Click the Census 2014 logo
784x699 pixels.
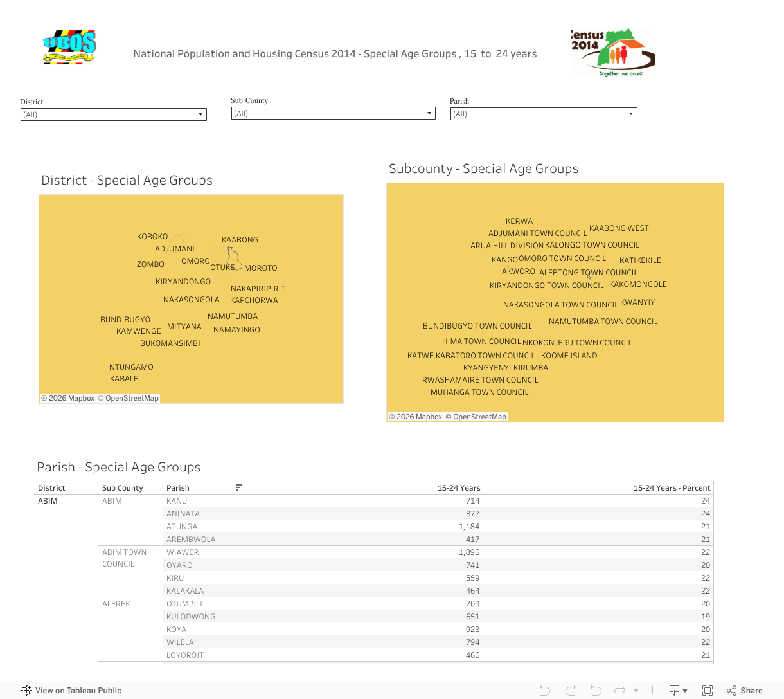612,53
